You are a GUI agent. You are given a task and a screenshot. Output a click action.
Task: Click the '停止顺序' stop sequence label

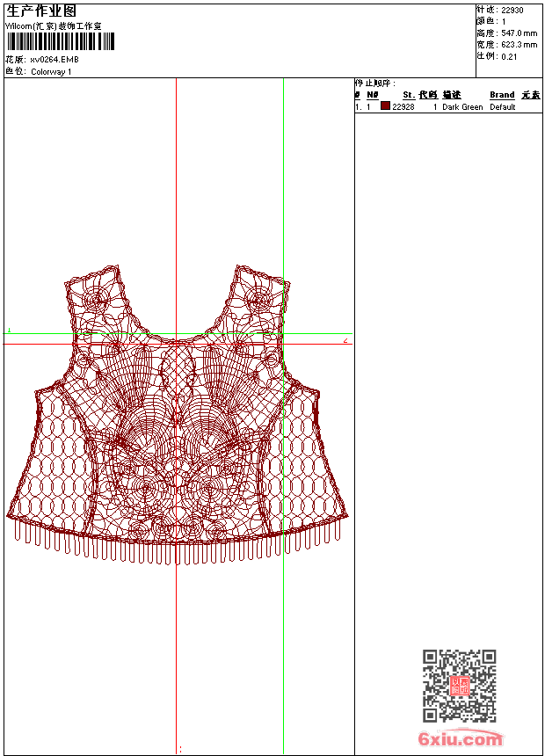click(375, 84)
